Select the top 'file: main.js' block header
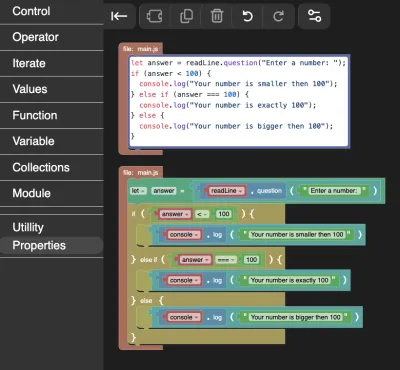Image resolution: width=400 pixels, height=370 pixels. (x=140, y=49)
